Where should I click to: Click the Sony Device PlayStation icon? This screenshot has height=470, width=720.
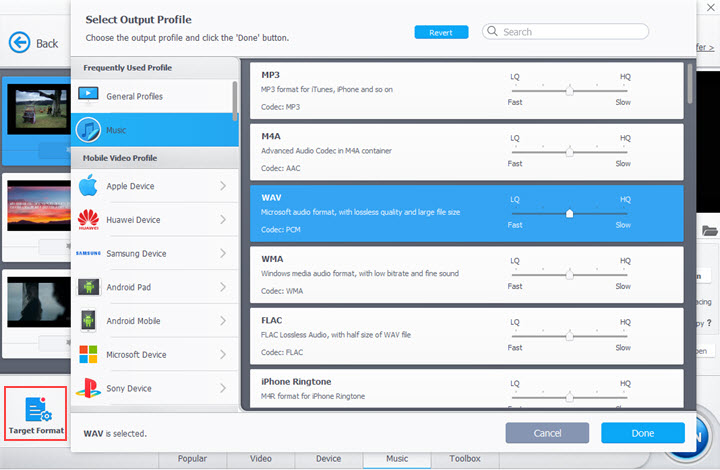(88, 388)
